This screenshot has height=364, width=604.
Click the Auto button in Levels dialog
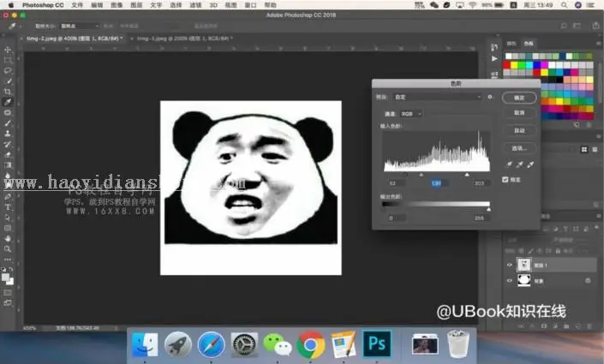click(519, 130)
